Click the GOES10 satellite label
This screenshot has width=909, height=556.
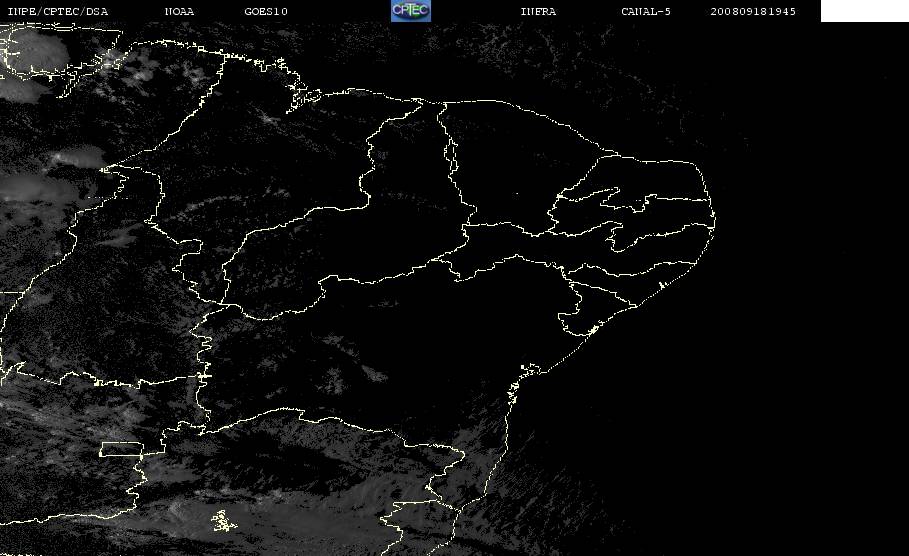[x=266, y=11]
